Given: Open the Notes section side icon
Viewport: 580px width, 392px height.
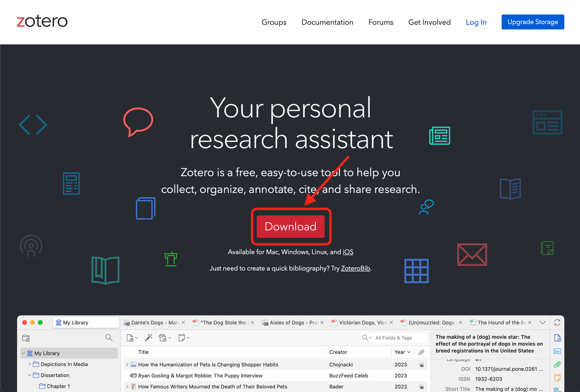Looking at the screenshot, I should click(x=557, y=378).
